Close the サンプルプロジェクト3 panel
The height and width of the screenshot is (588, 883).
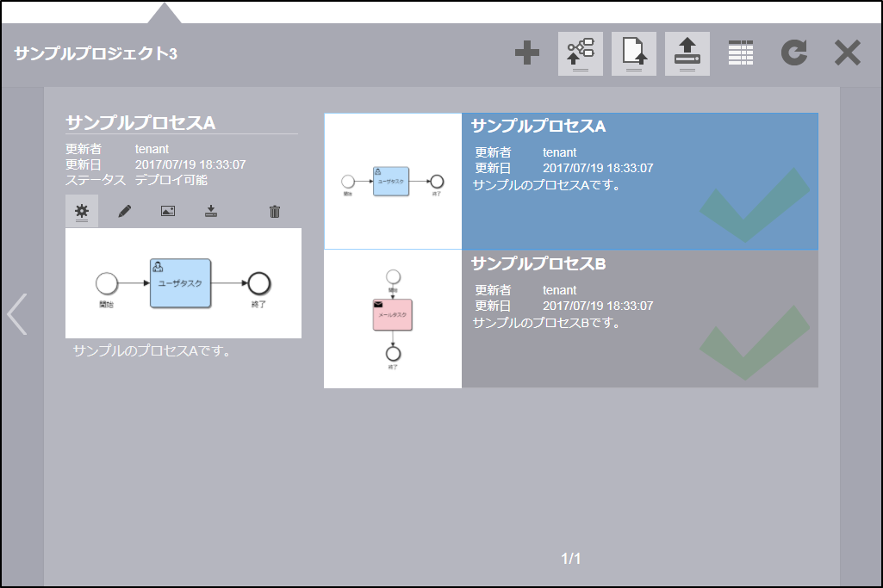(x=847, y=53)
